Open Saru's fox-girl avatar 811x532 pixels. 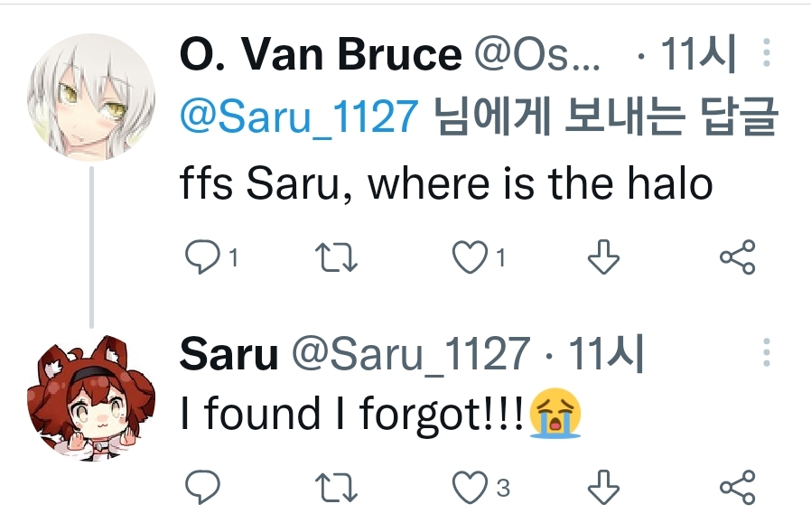click(89, 396)
